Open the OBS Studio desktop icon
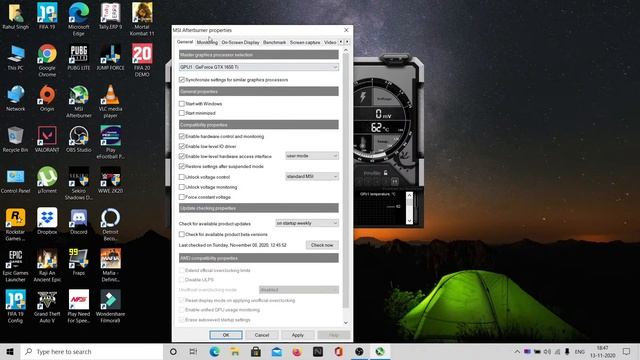The height and width of the screenshot is (360, 640). (78, 139)
